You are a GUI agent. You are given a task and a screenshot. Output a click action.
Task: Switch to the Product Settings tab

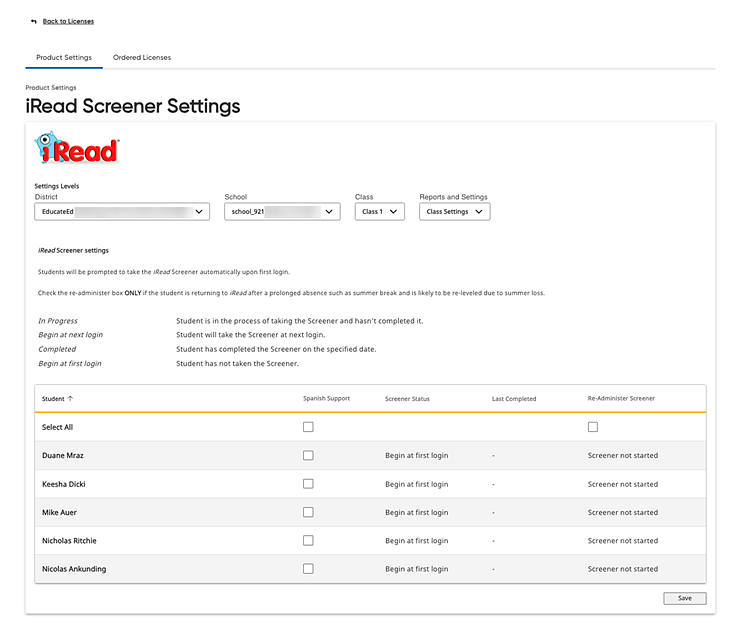click(x=64, y=57)
